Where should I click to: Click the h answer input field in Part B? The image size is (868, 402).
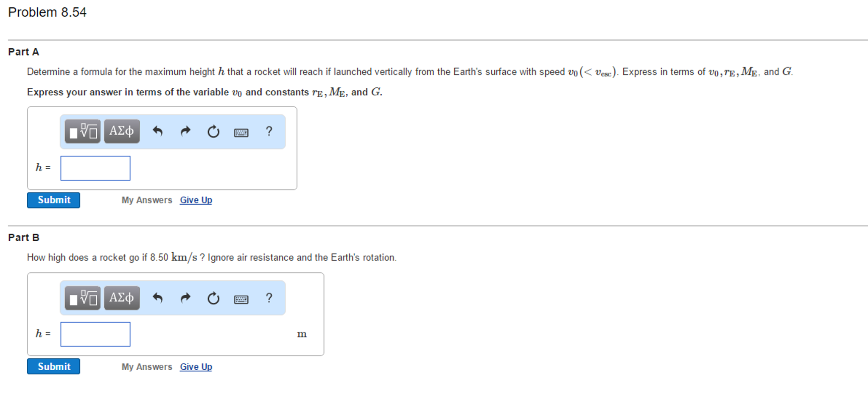pyautogui.click(x=95, y=334)
